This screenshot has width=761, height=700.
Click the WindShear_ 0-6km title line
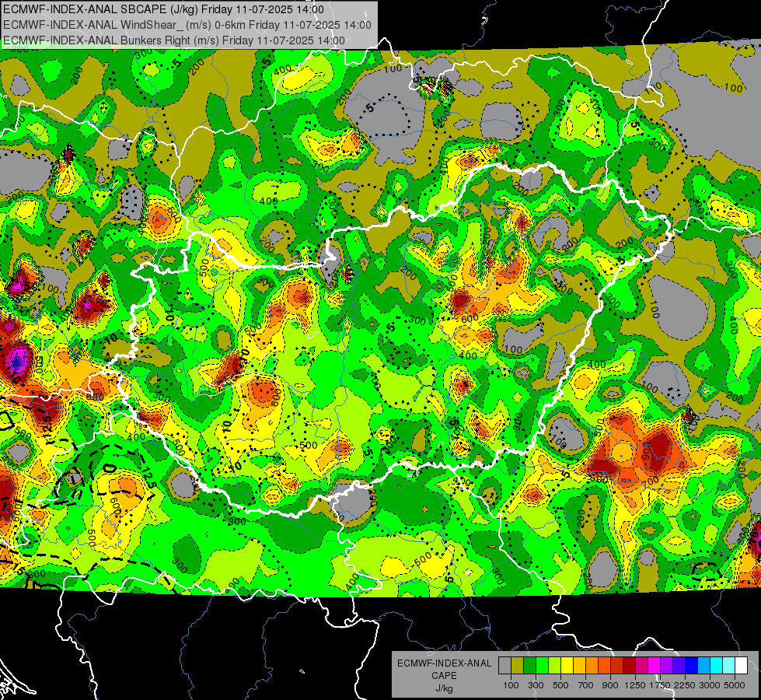[x=187, y=25]
